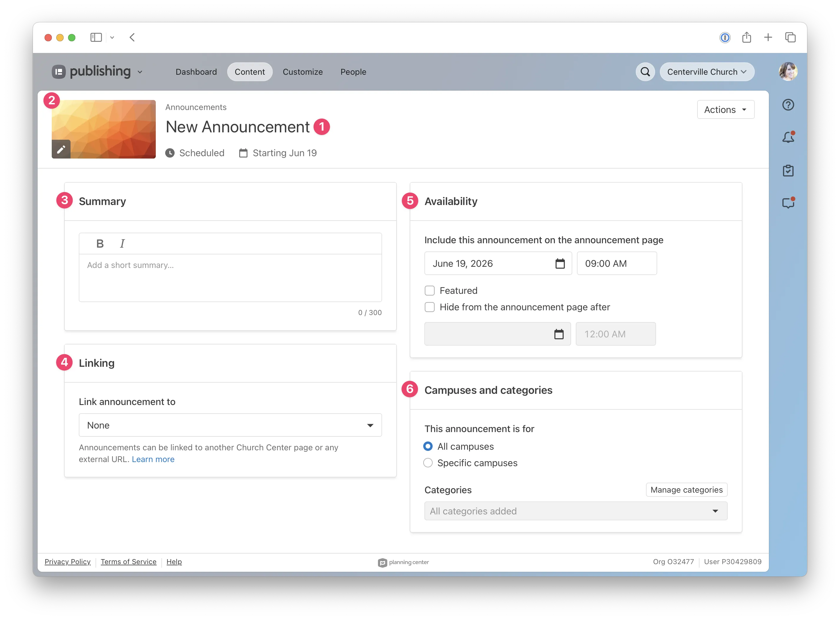
Task: Apply bold formatting in summary editor
Action: [100, 244]
